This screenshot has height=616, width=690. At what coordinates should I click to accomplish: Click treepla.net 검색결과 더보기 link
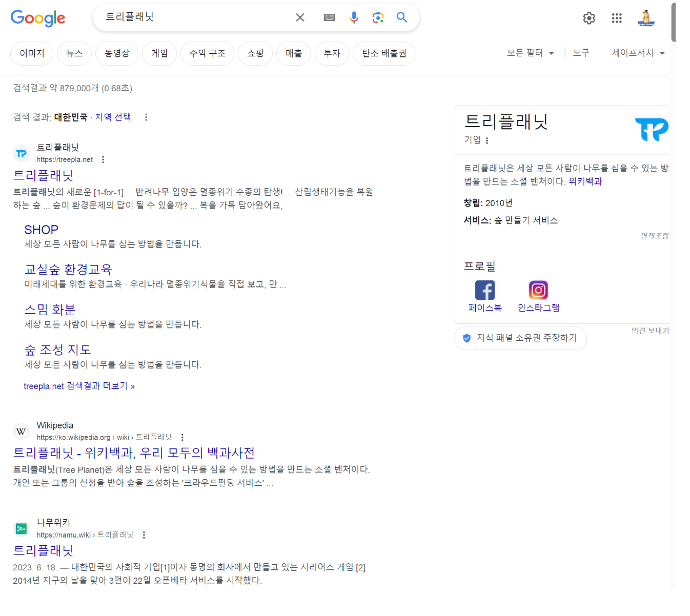tap(79, 386)
